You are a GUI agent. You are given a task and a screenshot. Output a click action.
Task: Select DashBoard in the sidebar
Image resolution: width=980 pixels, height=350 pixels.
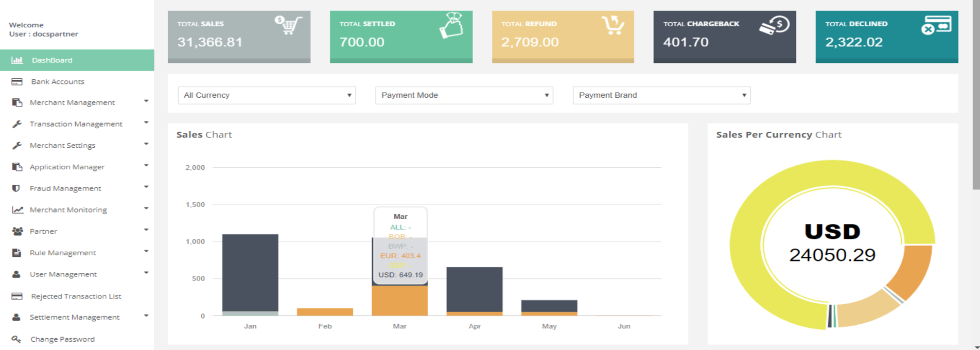(x=52, y=60)
